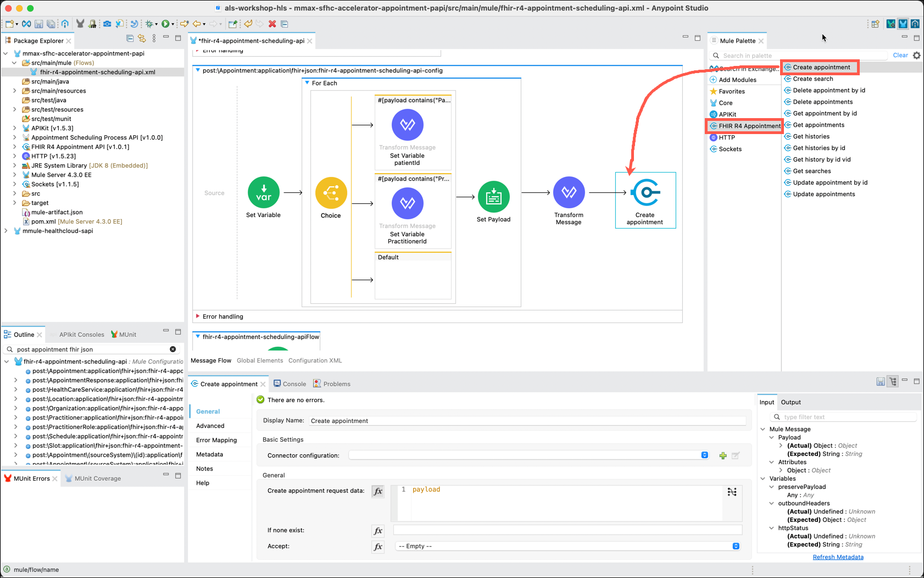
Task: Click the Open Perspective icon
Action: [875, 24]
